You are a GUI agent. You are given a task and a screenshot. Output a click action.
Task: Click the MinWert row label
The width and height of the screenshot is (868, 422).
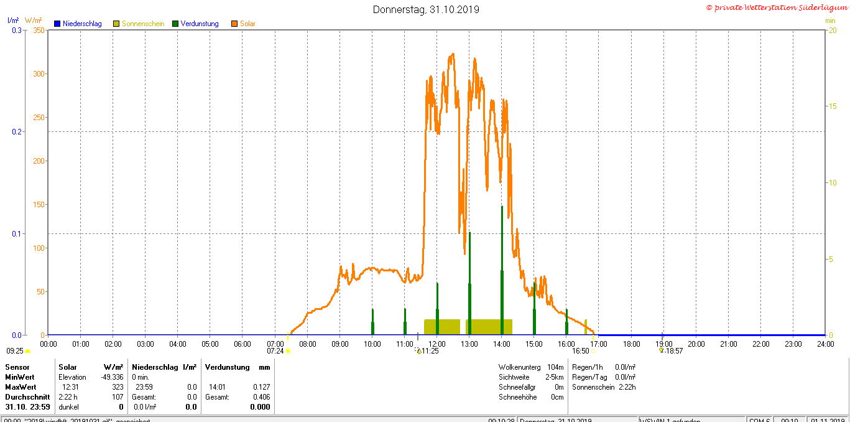pos(20,377)
